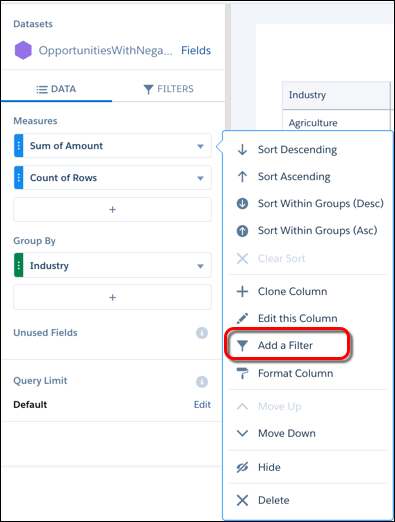Click the Industry table column header
Image resolution: width=395 pixels, height=522 pixels.
point(336,95)
